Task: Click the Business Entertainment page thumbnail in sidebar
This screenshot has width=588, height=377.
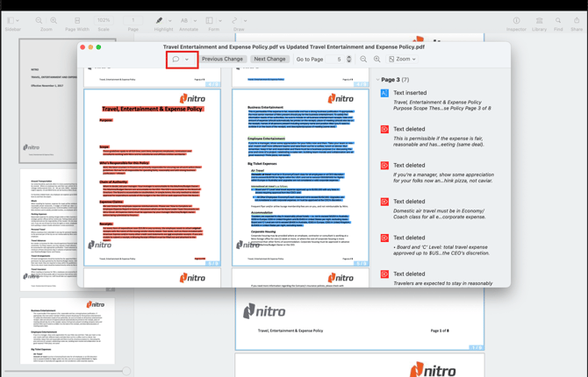Action: pos(68,331)
